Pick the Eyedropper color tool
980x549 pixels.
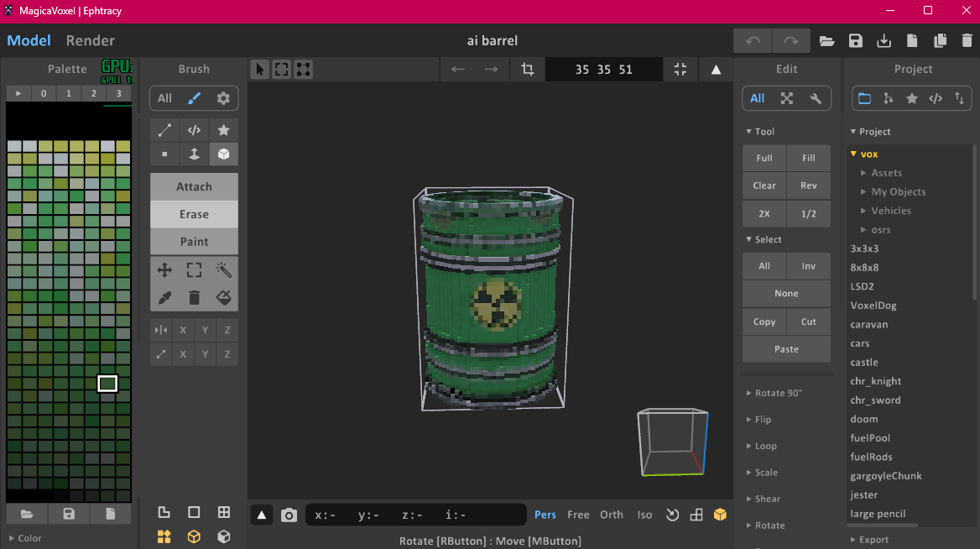(164, 298)
